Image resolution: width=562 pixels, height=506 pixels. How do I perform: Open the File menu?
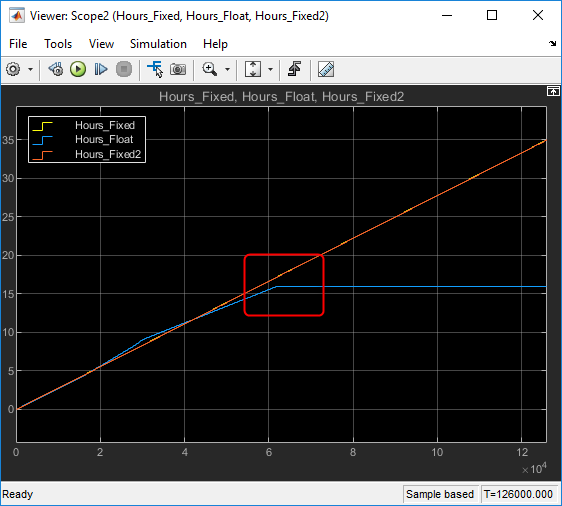[x=18, y=44]
